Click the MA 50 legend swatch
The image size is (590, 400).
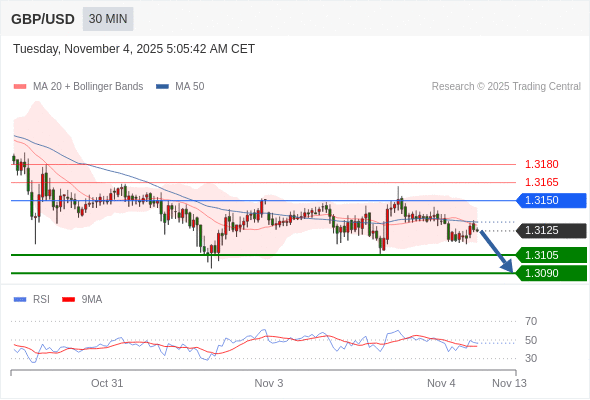(162, 87)
